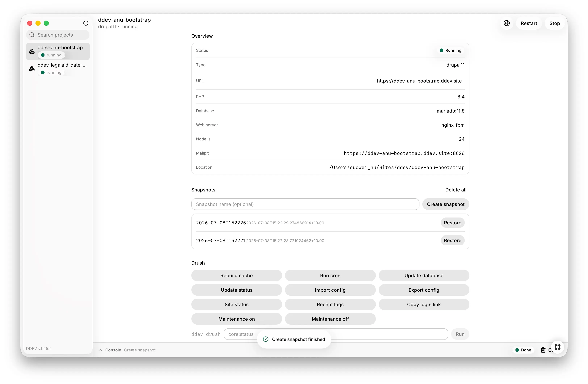This screenshot has height=384, width=588.
Task: Open the Mailpit link on port 8026
Action: point(404,153)
